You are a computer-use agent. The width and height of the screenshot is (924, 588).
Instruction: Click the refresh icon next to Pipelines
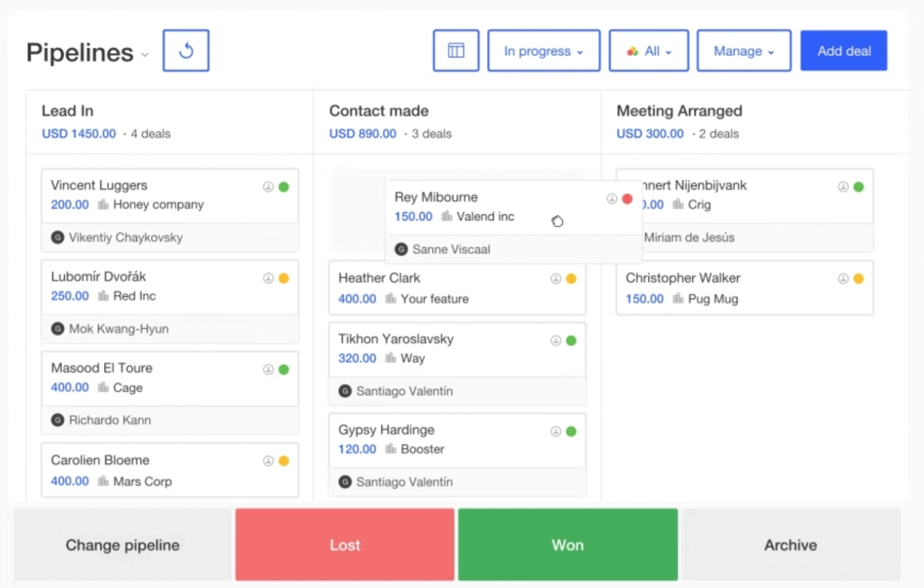(x=186, y=50)
